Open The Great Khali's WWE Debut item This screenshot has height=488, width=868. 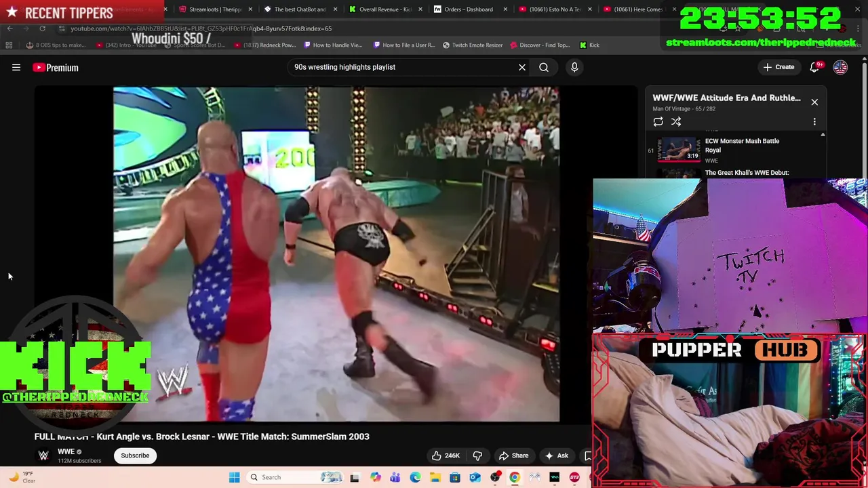[747, 173]
